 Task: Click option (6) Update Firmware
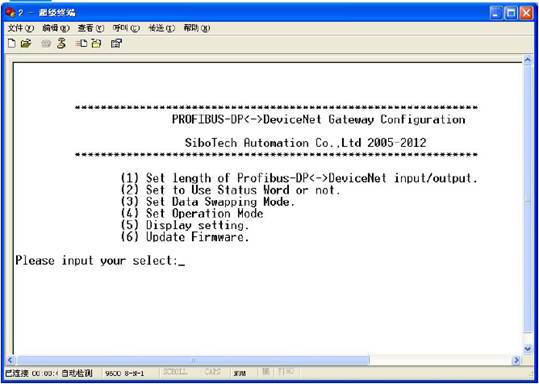[x=185, y=237]
